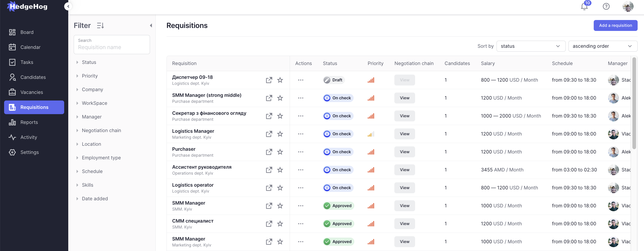
Task: Mark SMM Manager (strong middle) as favorite
Action: [x=280, y=98]
